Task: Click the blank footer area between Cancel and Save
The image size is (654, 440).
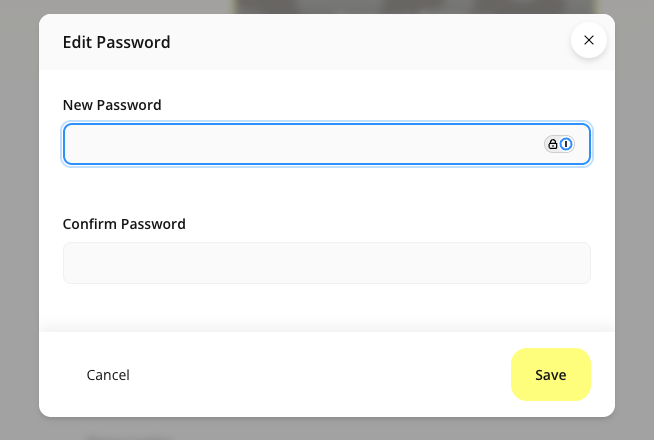Action: click(x=320, y=375)
